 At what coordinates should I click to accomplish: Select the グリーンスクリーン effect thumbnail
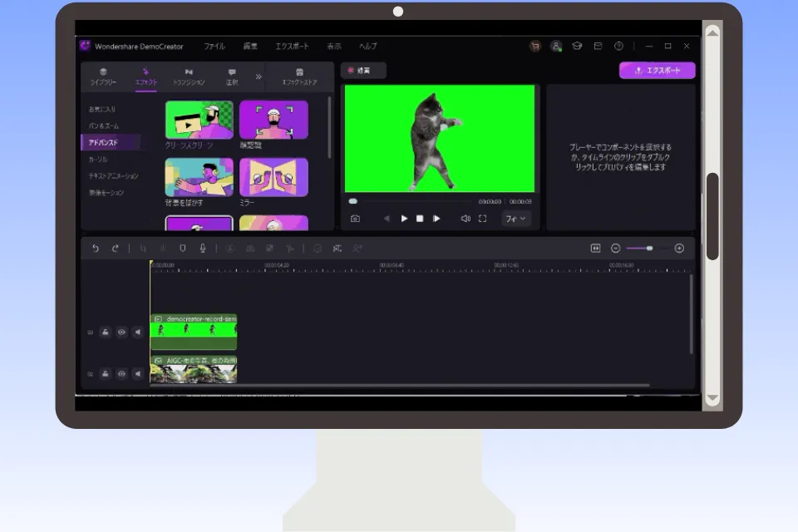pyautogui.click(x=199, y=121)
